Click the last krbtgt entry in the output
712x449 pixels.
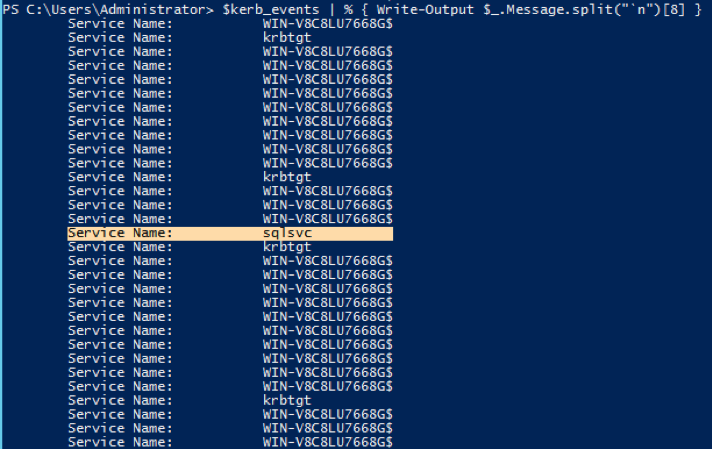tap(287, 401)
